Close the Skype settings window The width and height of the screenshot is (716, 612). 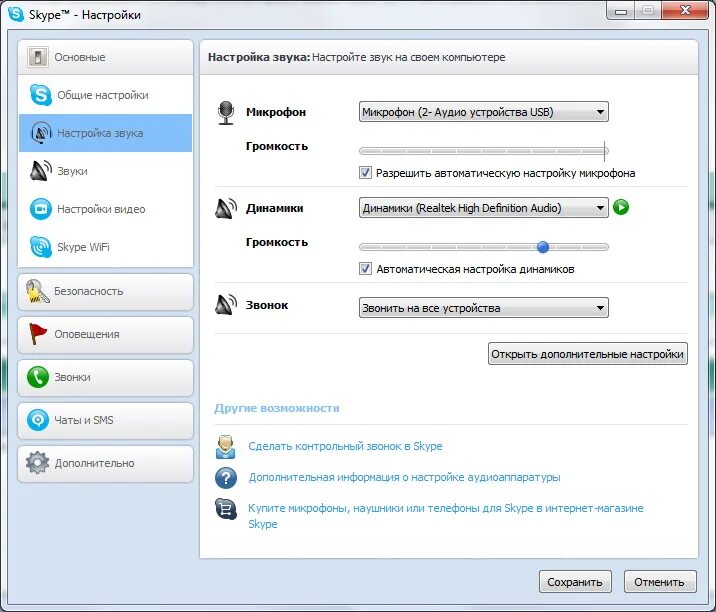click(x=684, y=10)
